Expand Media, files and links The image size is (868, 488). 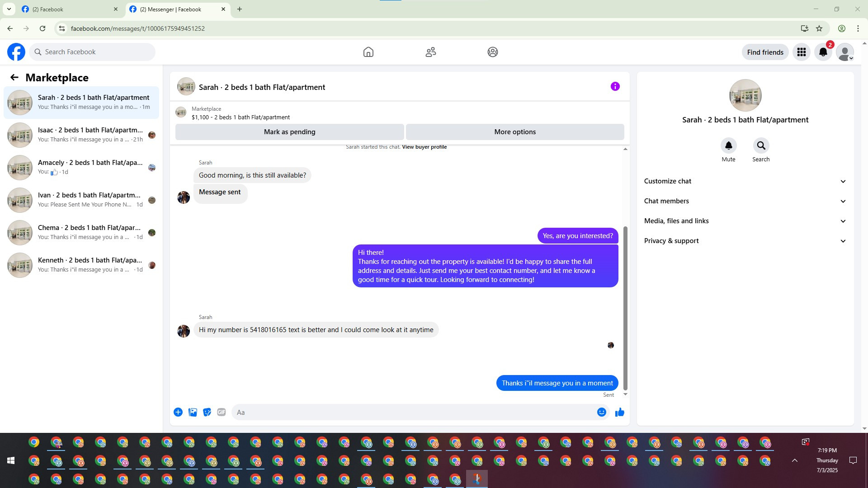point(745,221)
